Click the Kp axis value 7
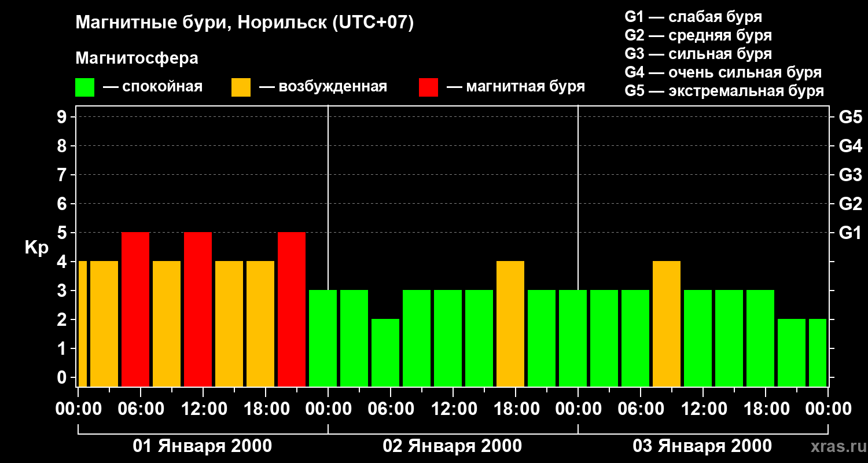The width and height of the screenshot is (868, 463). 63,175
